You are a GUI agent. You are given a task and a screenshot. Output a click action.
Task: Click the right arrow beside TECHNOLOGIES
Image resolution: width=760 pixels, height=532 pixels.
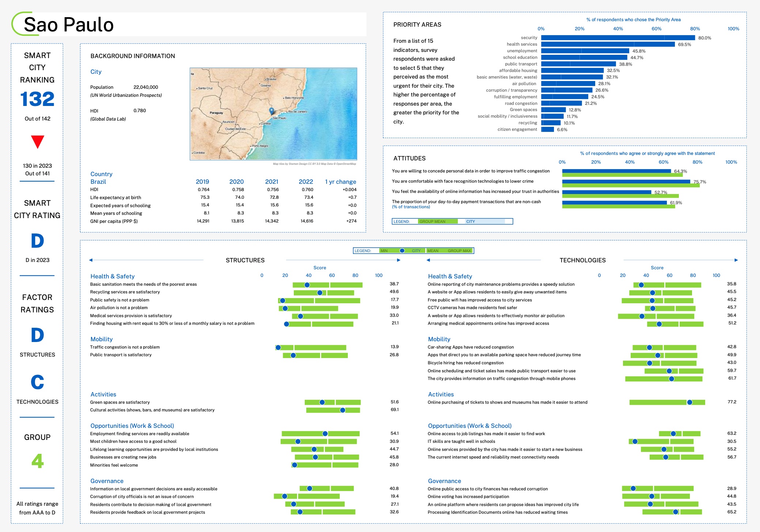(x=736, y=260)
